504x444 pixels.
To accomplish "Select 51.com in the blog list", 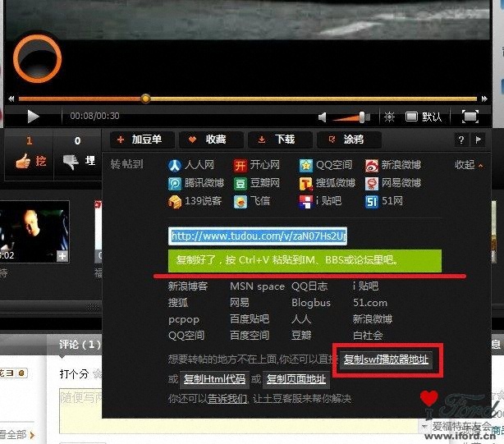I will [x=370, y=303].
